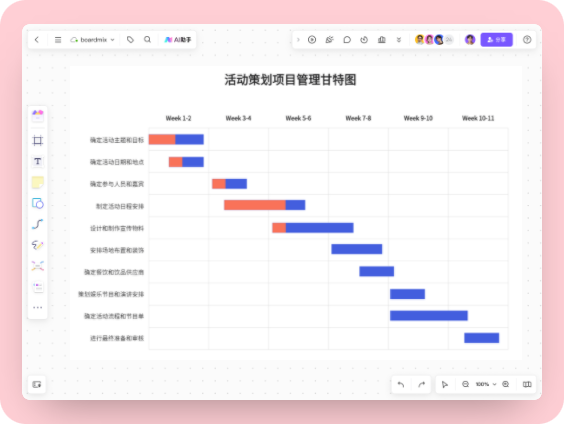564x424 pixels.
Task: Redo the last action
Action: pos(422,384)
